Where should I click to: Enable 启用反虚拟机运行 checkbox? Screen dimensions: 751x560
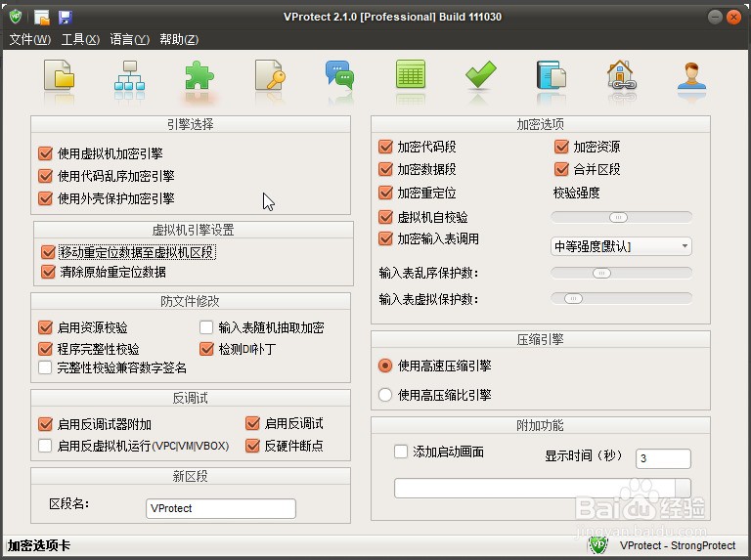pyautogui.click(x=45, y=446)
